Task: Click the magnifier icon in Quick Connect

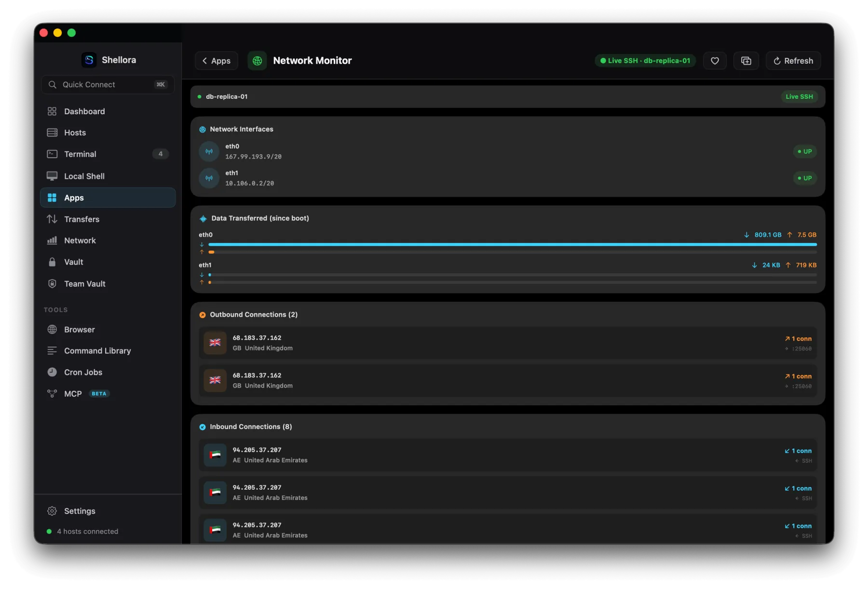Action: click(53, 84)
